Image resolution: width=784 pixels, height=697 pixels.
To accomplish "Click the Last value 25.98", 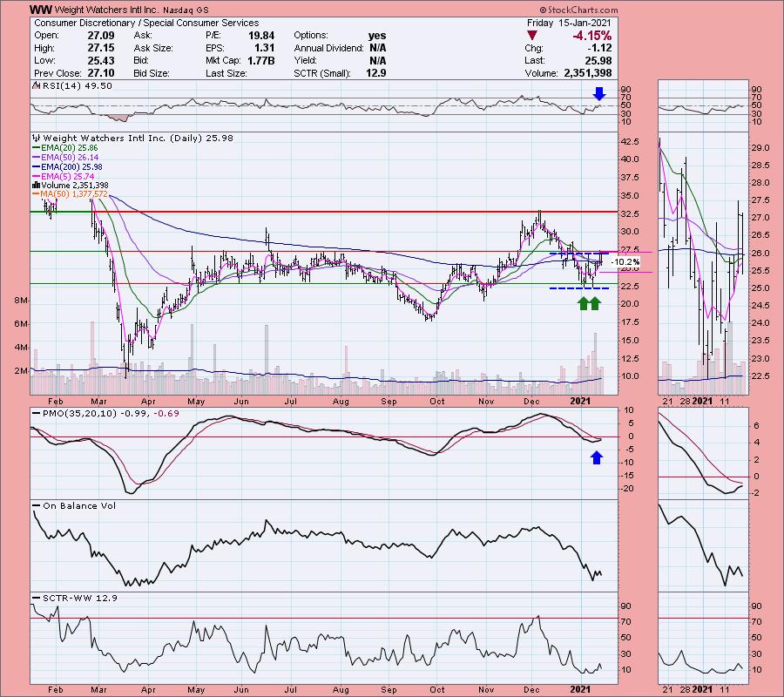I will tap(598, 60).
